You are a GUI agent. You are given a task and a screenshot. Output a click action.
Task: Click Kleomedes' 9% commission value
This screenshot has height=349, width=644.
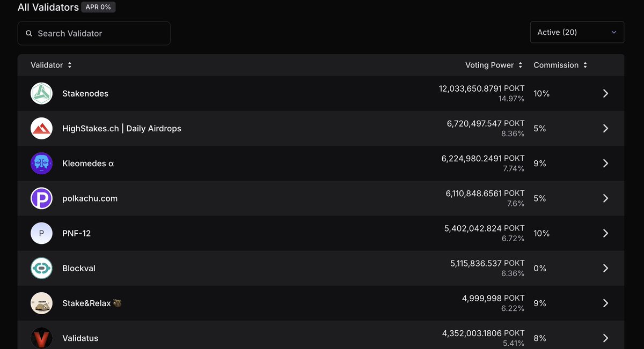click(540, 164)
